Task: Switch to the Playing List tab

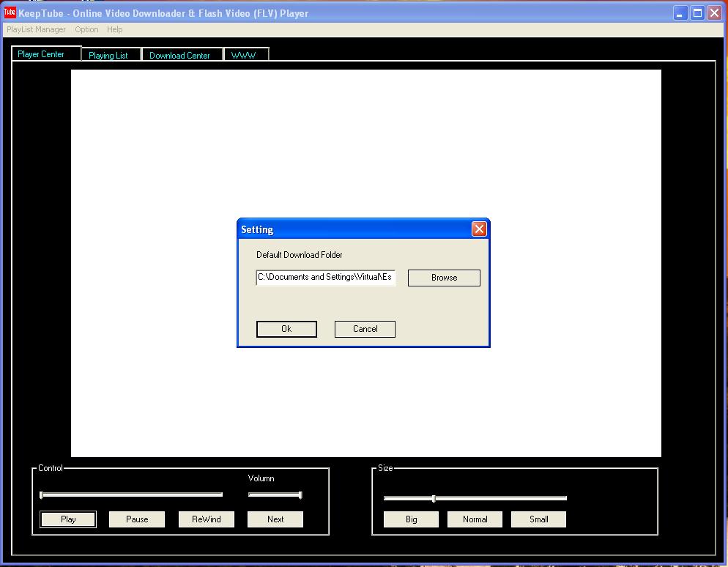Action: tap(111, 55)
